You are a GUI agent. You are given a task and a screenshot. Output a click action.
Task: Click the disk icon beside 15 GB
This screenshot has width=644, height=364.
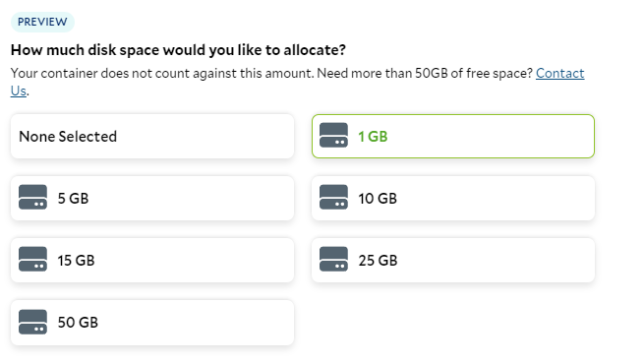32,260
